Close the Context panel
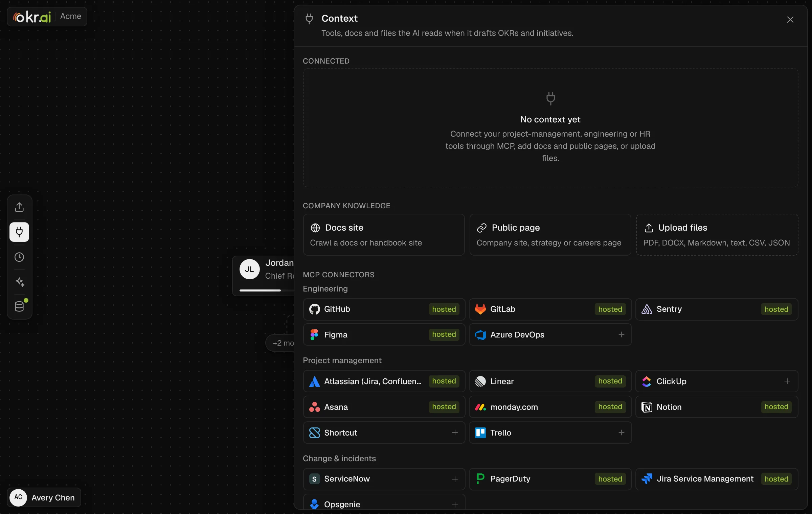Image resolution: width=812 pixels, height=514 pixels. pos(790,20)
